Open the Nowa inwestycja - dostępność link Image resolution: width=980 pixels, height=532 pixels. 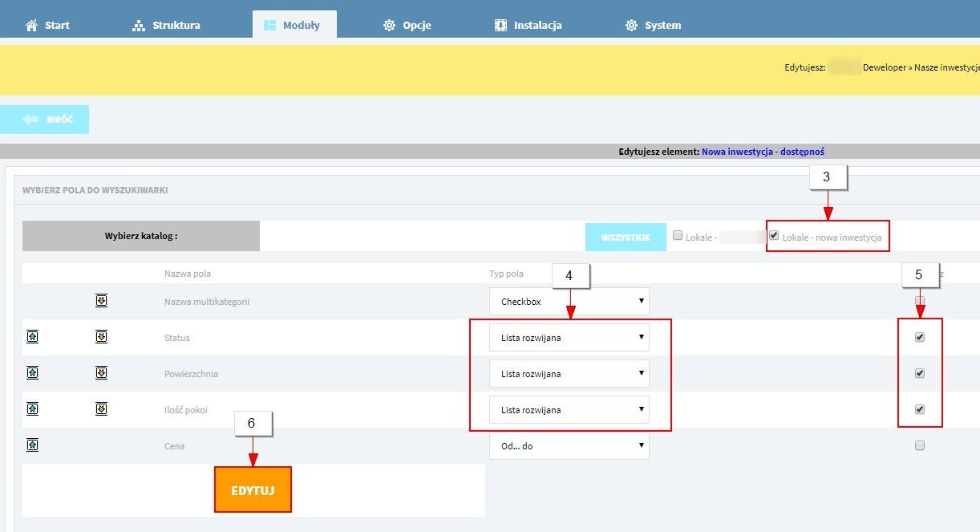coord(763,151)
